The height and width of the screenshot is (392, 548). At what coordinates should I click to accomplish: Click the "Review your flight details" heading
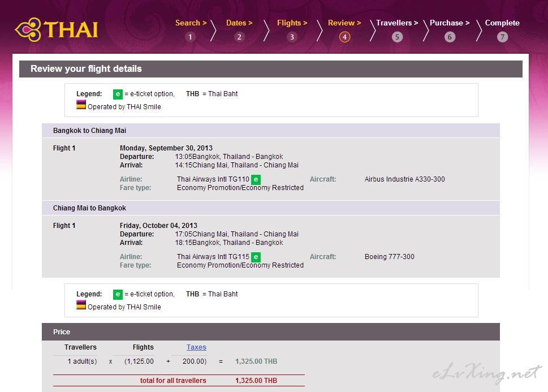point(86,68)
